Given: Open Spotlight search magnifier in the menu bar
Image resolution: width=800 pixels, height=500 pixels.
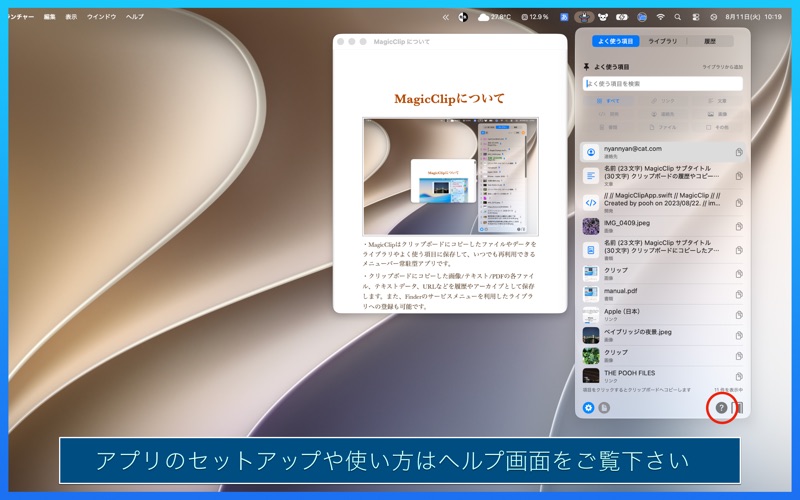Looking at the screenshot, I should click(678, 17).
